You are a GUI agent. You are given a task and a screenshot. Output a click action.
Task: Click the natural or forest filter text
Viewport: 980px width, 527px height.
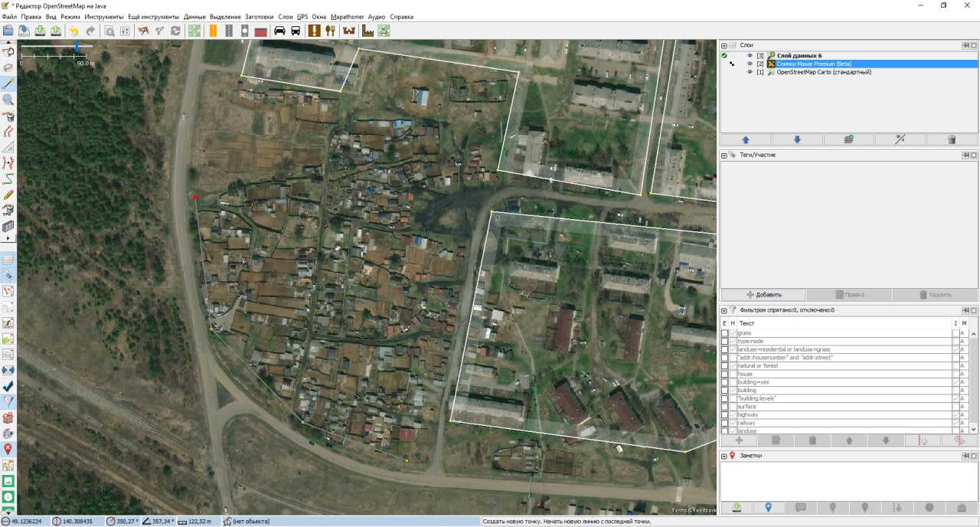tap(757, 365)
